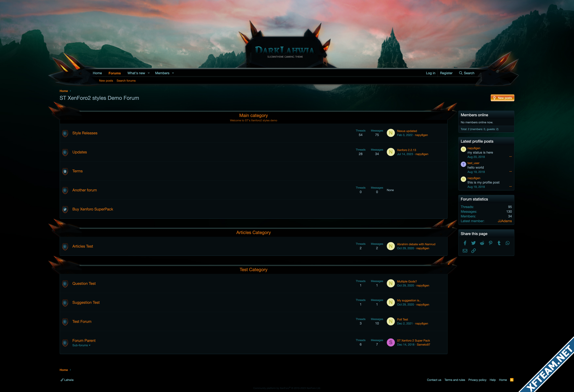Copy page link icon in share box
574x392 pixels.
click(x=473, y=251)
